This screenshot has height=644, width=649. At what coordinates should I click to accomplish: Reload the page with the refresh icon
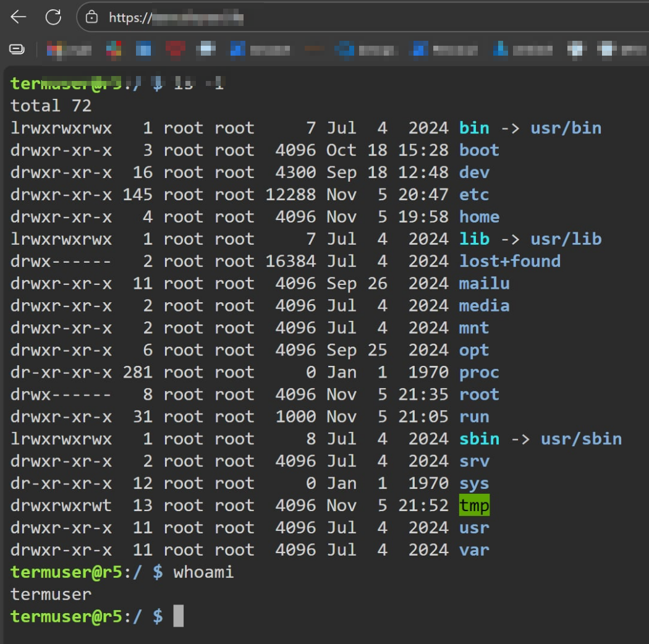click(53, 17)
